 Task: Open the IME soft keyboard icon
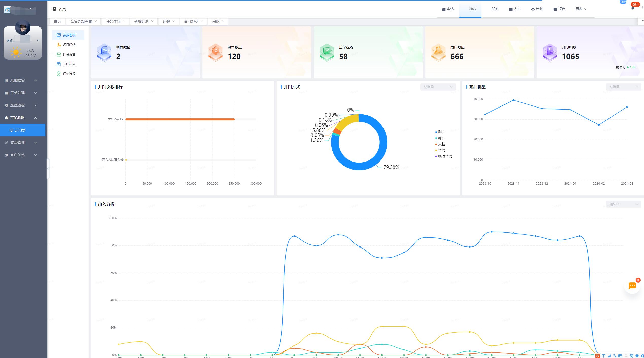[x=620, y=356]
